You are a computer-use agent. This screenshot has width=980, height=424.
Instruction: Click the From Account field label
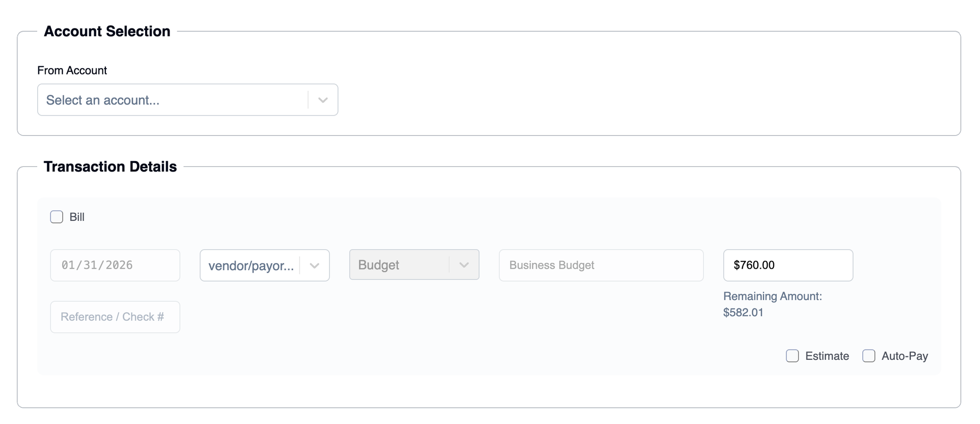[x=72, y=71]
